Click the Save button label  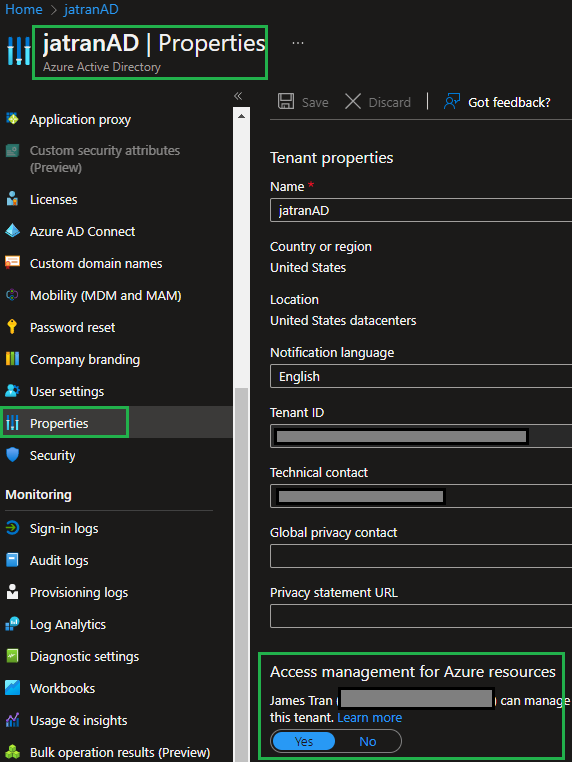[315, 103]
